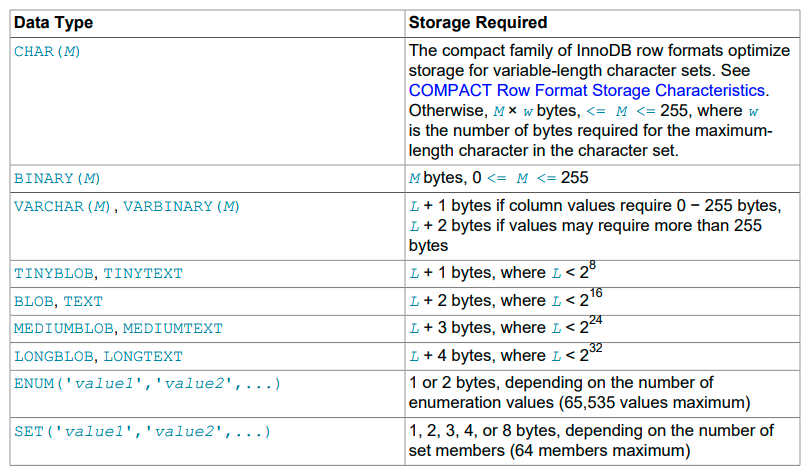
Task: Click the LONGTEXT type name
Action: click(143, 356)
